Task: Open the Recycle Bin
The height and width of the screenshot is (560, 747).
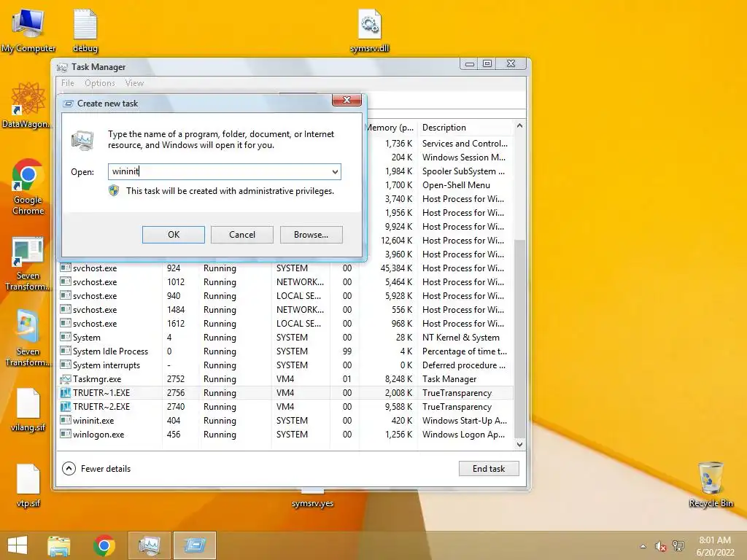Action: pos(711,484)
